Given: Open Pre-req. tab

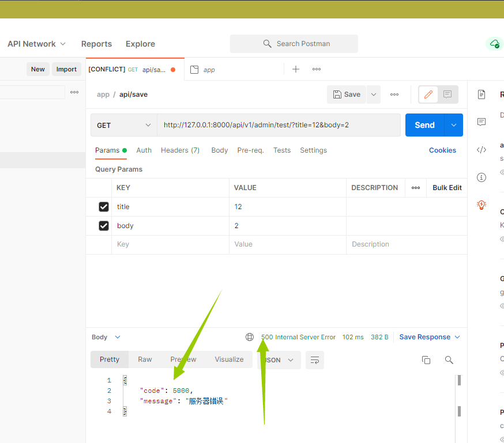Looking at the screenshot, I should [250, 150].
